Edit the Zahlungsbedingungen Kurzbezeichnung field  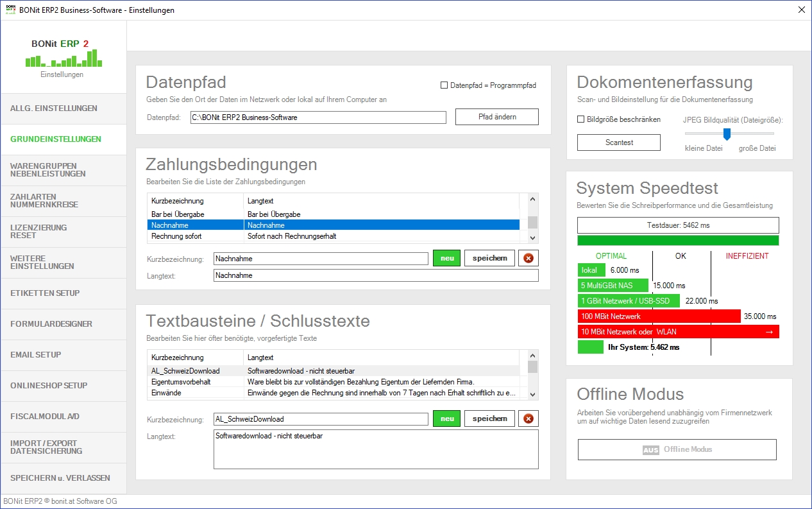[x=321, y=259]
